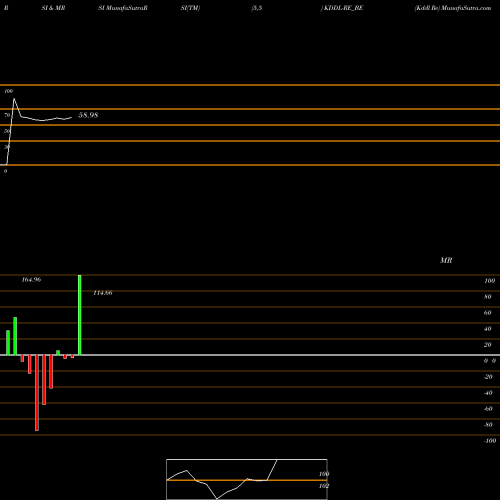This screenshot has height=500, width=500.
Task: Click the -100 axis label
Action: pyautogui.click(x=490, y=441)
